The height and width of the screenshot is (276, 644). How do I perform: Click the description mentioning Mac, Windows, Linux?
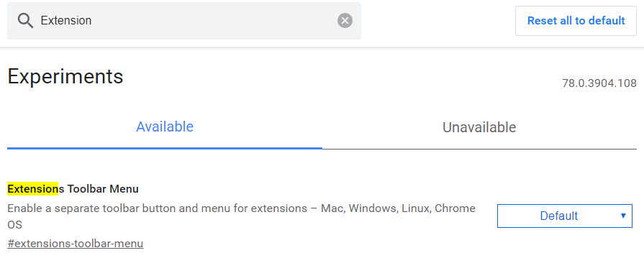click(x=242, y=216)
